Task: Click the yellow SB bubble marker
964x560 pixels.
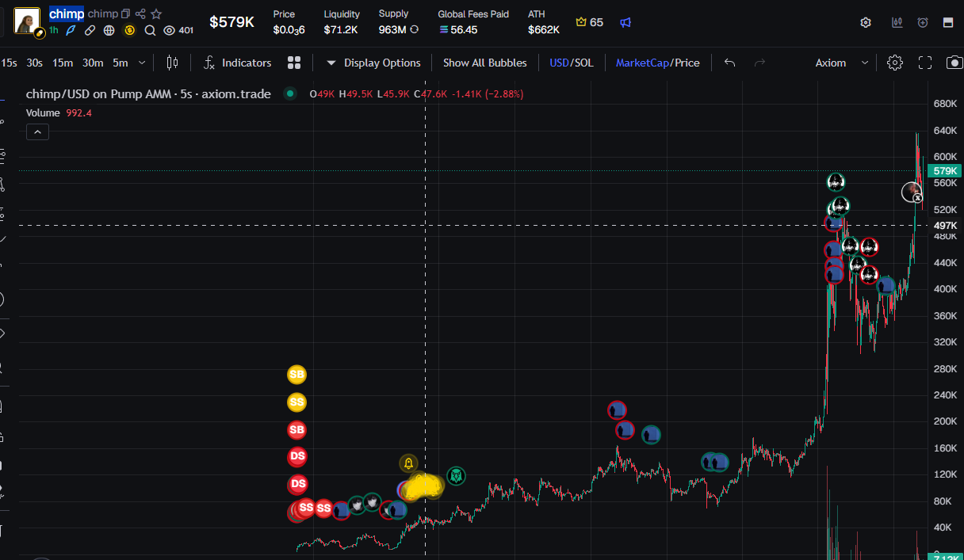Action: tap(296, 374)
